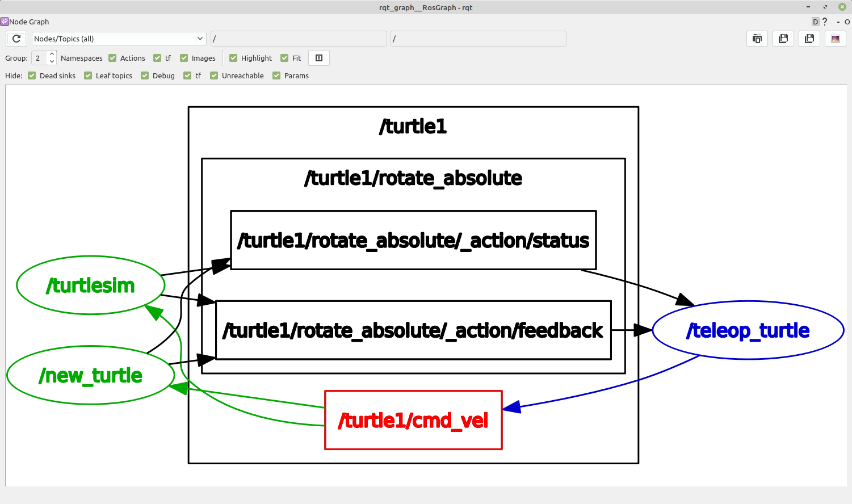Click the /turtle1/rotate_absolute group label
The image size is (852, 504).
pyautogui.click(x=413, y=178)
